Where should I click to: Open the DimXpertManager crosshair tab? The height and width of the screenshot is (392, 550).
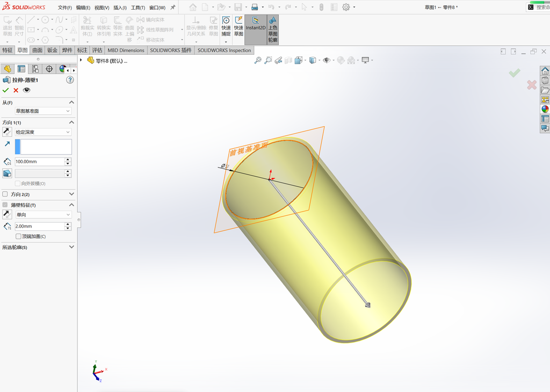pyautogui.click(x=49, y=69)
